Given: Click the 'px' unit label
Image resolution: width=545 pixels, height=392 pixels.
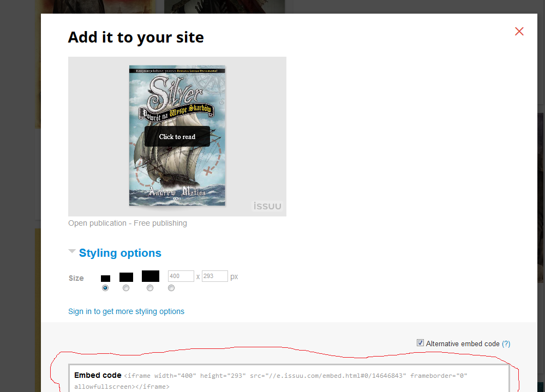Looking at the screenshot, I should (x=234, y=277).
